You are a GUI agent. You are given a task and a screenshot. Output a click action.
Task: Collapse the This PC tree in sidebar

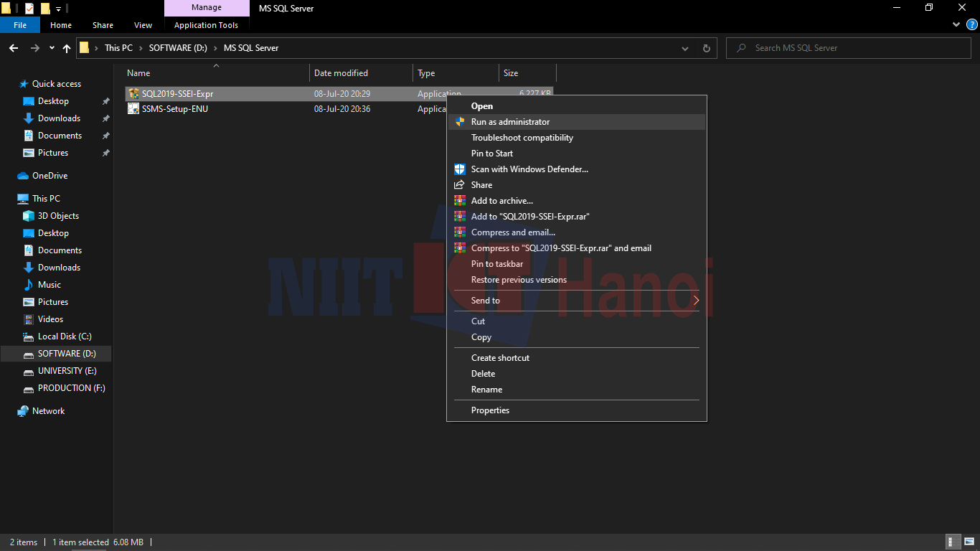click(x=9, y=198)
